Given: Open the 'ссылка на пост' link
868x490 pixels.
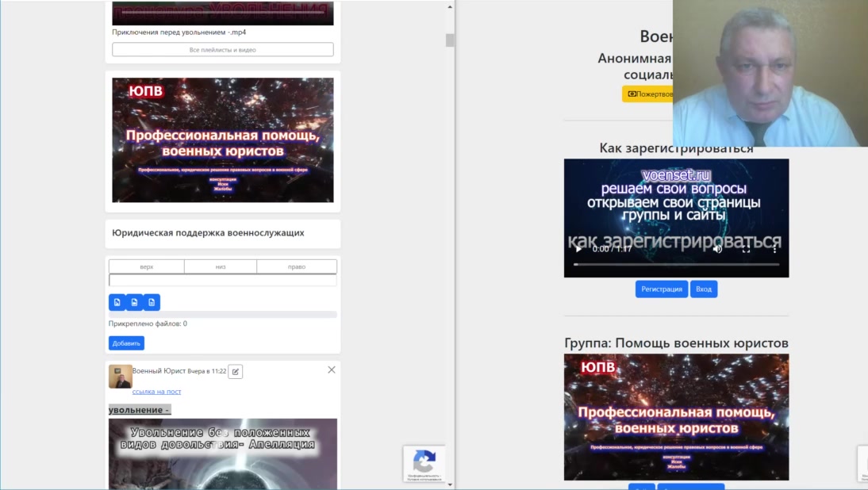Looking at the screenshot, I should pos(156,392).
